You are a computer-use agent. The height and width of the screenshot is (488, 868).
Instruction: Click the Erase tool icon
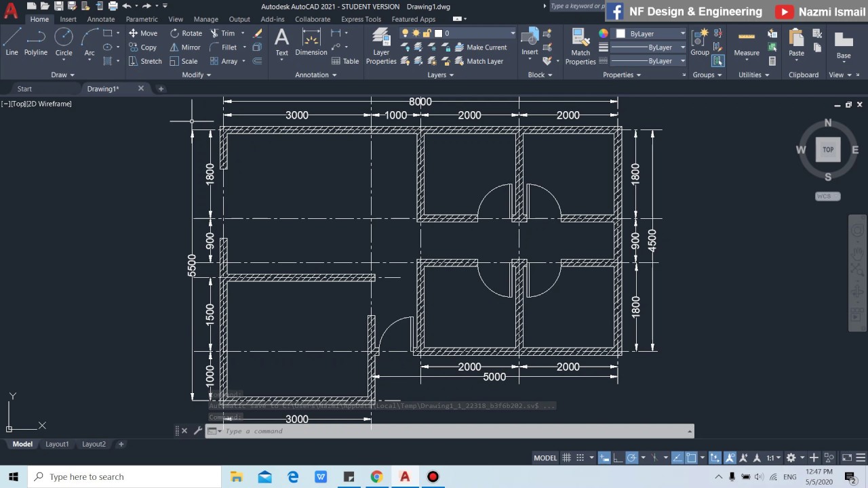click(258, 33)
